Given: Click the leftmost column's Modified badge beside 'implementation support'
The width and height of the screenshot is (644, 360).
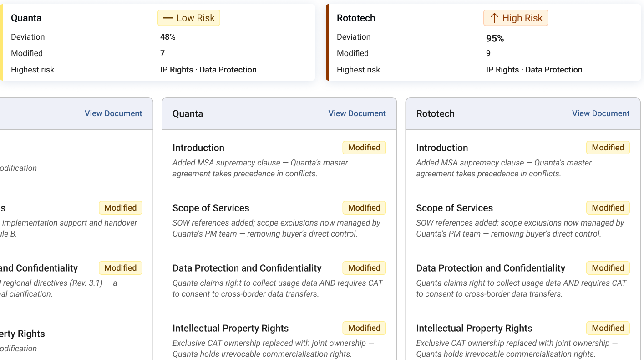Looking at the screenshot, I should tap(121, 208).
